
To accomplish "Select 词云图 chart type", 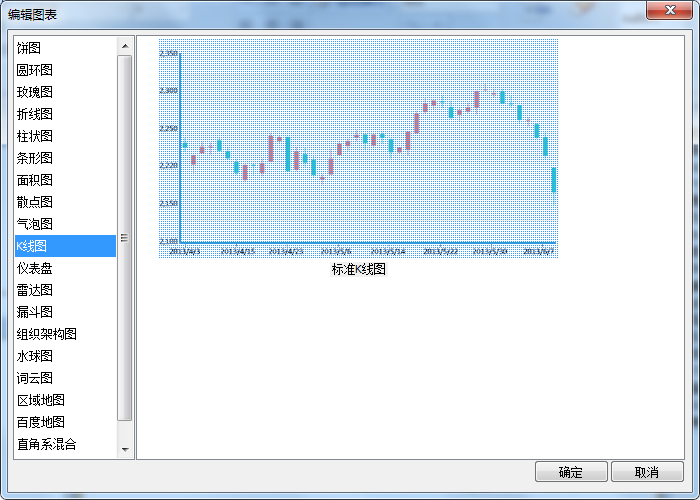I will [35, 378].
